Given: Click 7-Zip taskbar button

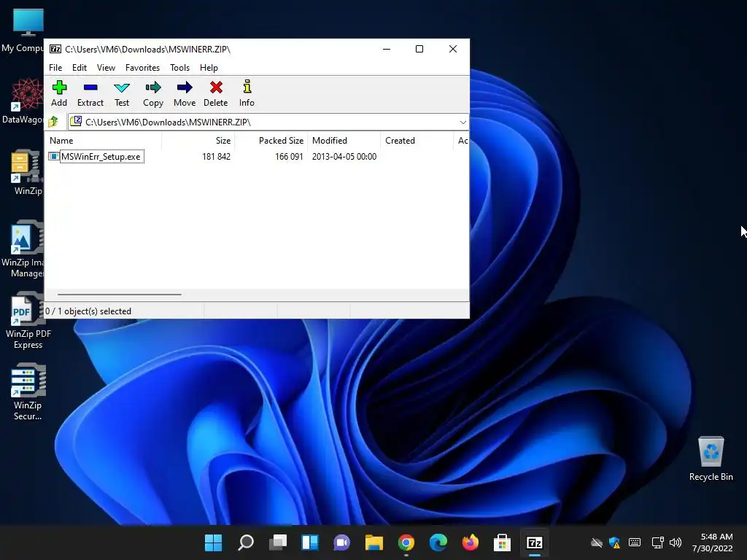Looking at the screenshot, I should click(535, 542).
